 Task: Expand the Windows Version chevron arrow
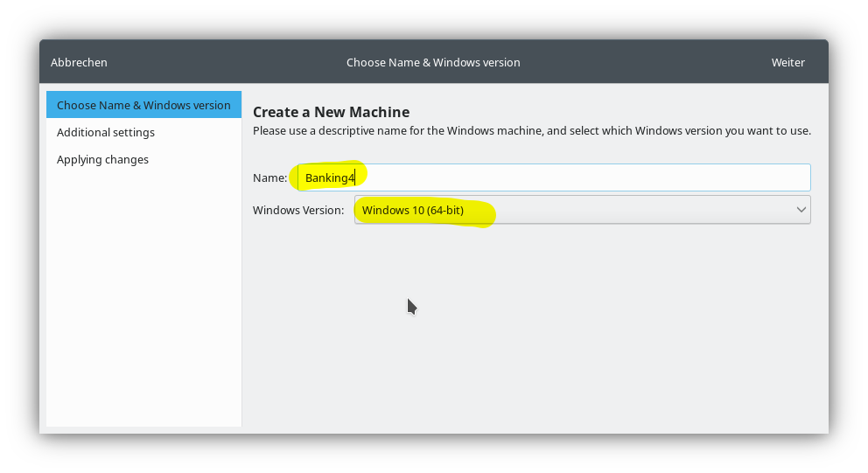point(801,210)
